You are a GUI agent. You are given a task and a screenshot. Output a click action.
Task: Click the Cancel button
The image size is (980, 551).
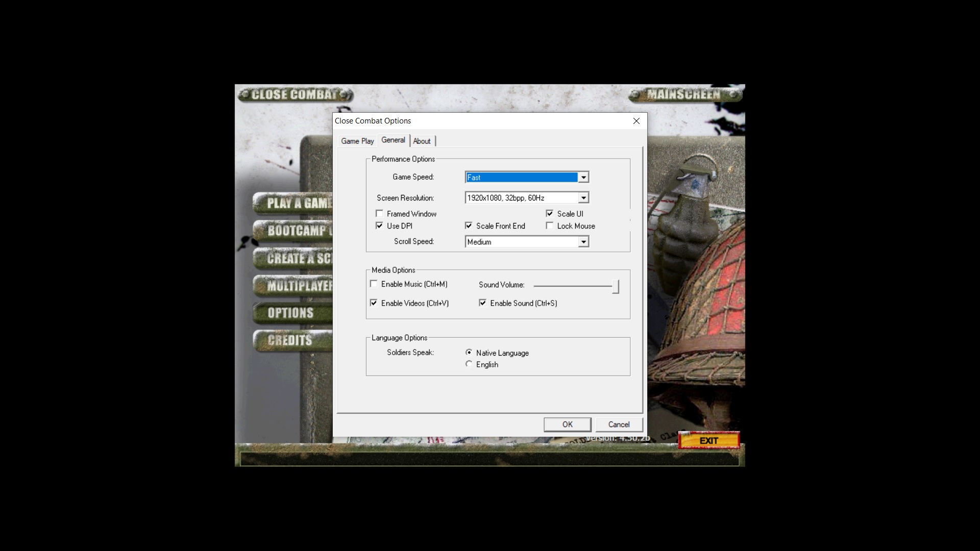(619, 424)
